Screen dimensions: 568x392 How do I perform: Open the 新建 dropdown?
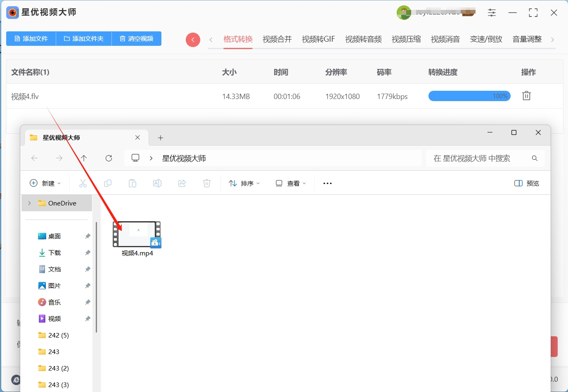45,183
